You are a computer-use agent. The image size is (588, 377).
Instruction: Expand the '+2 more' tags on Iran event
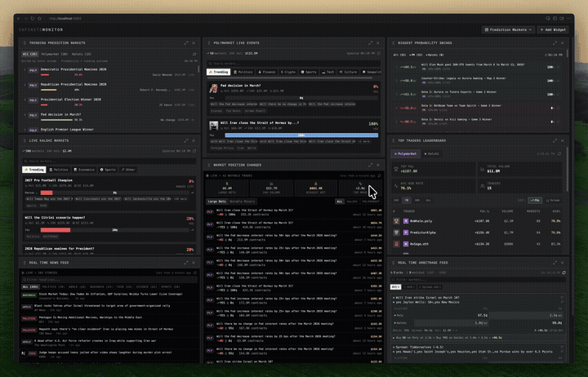[364, 141]
